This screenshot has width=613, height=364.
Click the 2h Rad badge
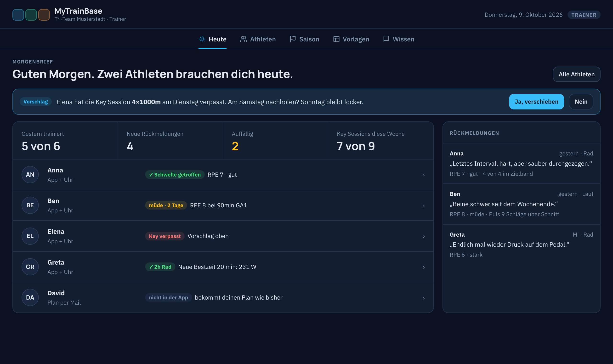point(160,267)
